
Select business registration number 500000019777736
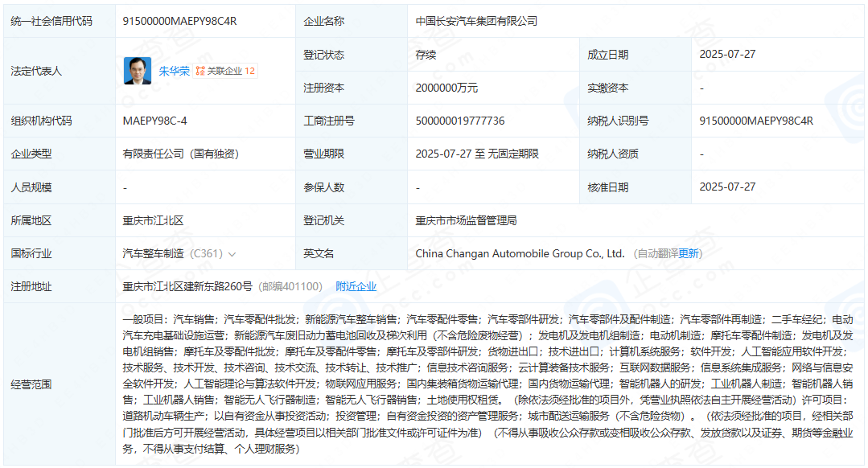pyautogui.click(x=459, y=120)
